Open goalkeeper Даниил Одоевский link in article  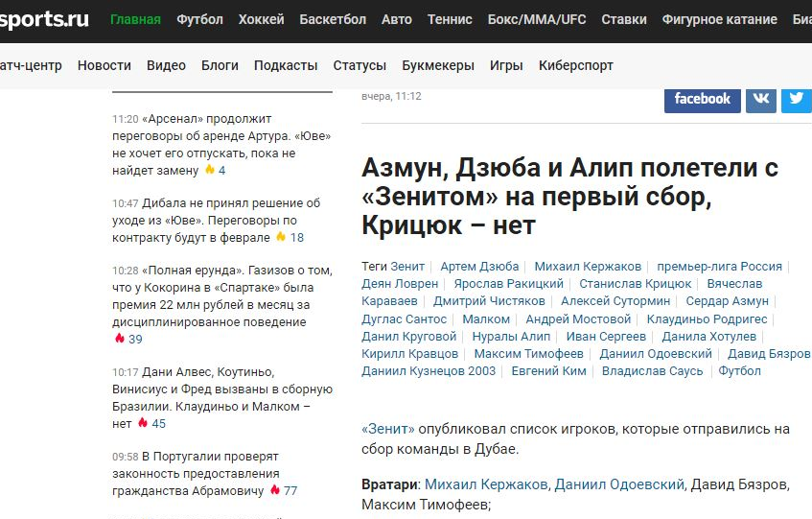coord(619,484)
